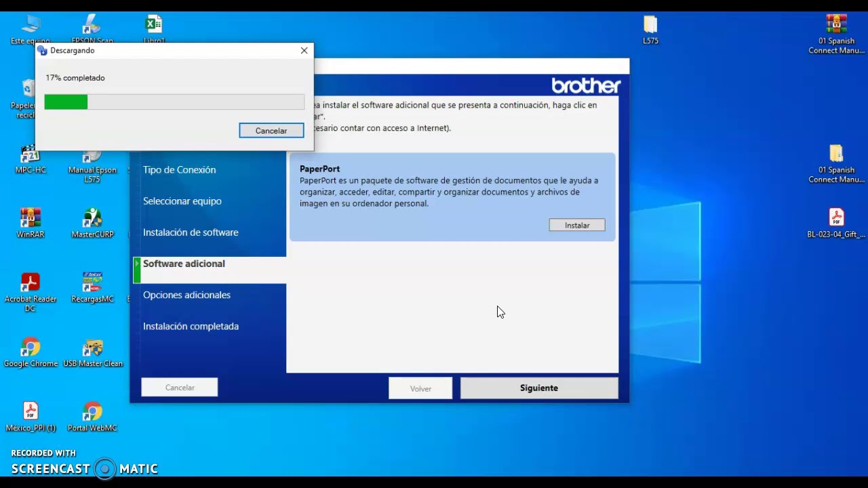Open the 01 Spanish Connect Manu RAR archive
Viewport: 868px width, 488px height.
click(x=836, y=34)
